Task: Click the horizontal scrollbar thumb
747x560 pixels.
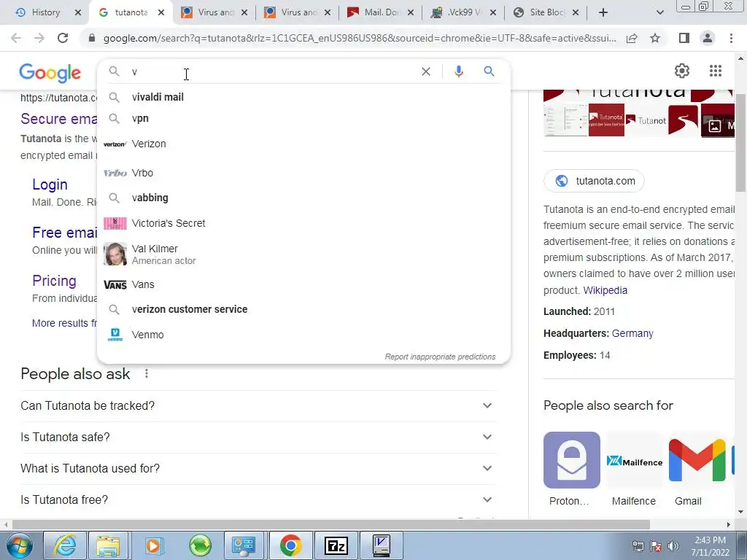Action: tap(331, 524)
